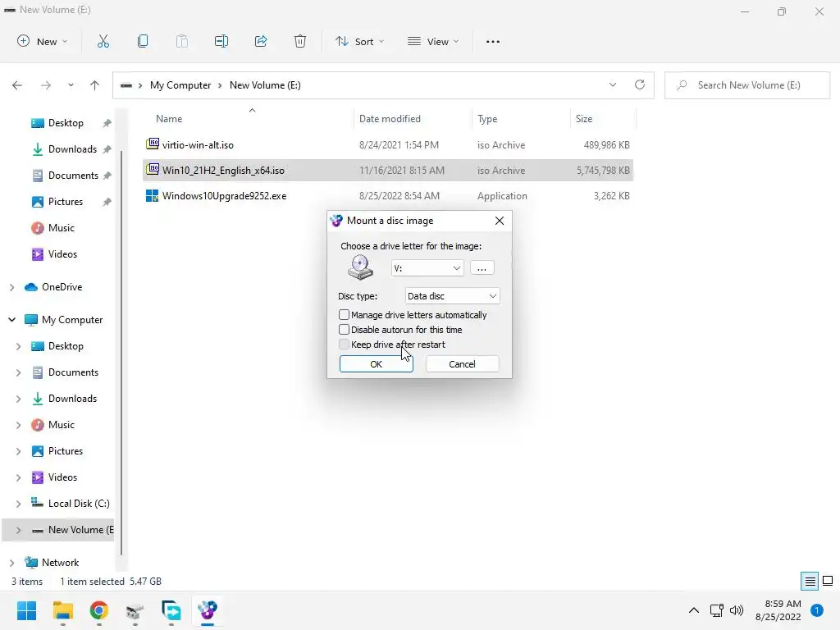840x630 pixels.
Task: Go up one folder level arrow
Action: (x=95, y=85)
